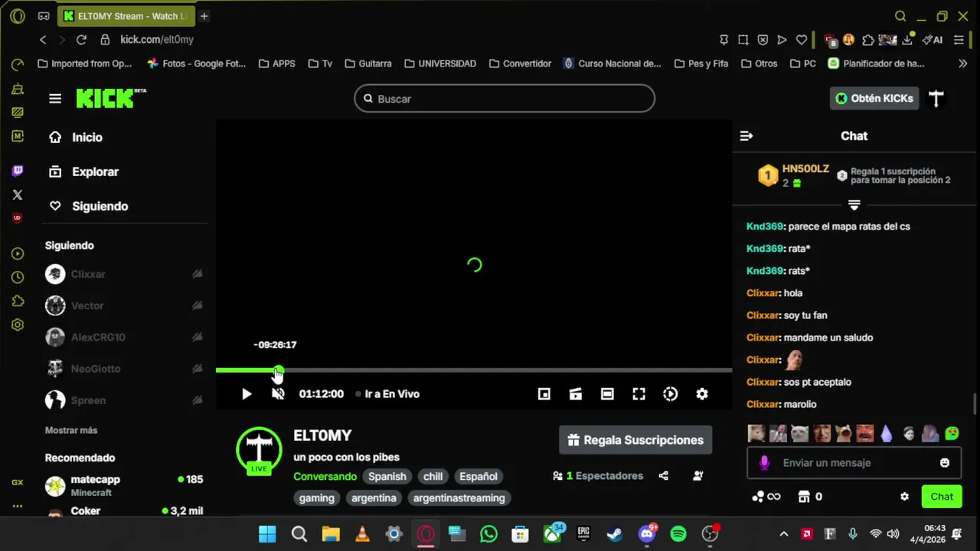Unmute the video player audio
Image resolution: width=980 pixels, height=551 pixels.
tap(278, 394)
